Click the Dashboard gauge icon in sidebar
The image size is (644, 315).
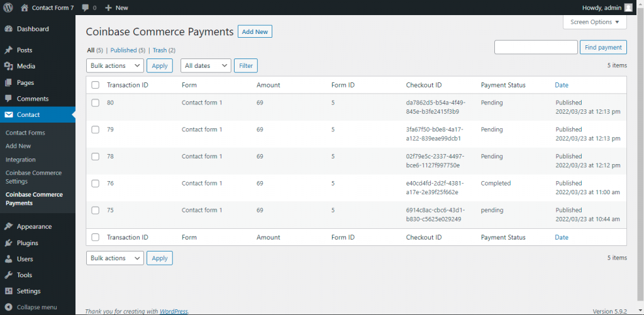click(8, 29)
